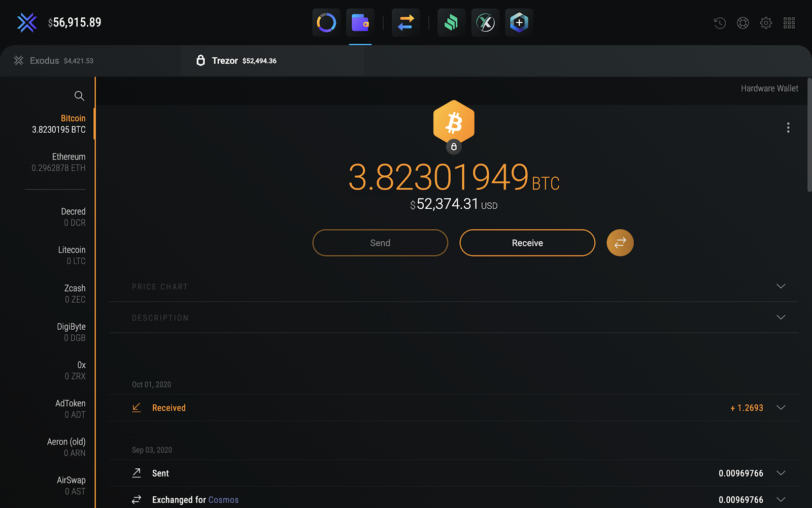Open the green Compound Finance app icon
The image size is (812, 508).
click(x=451, y=22)
